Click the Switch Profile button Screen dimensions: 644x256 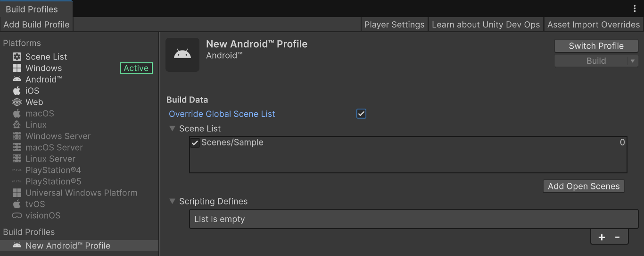tap(596, 46)
